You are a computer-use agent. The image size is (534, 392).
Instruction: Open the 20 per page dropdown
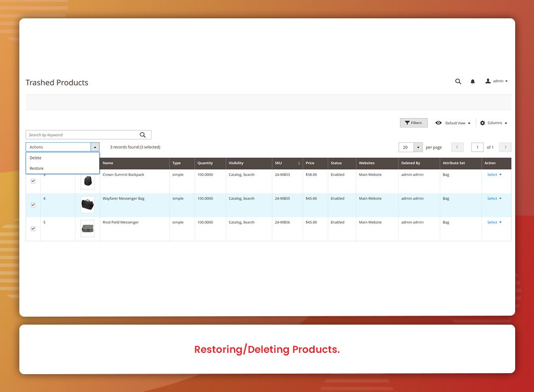click(417, 147)
